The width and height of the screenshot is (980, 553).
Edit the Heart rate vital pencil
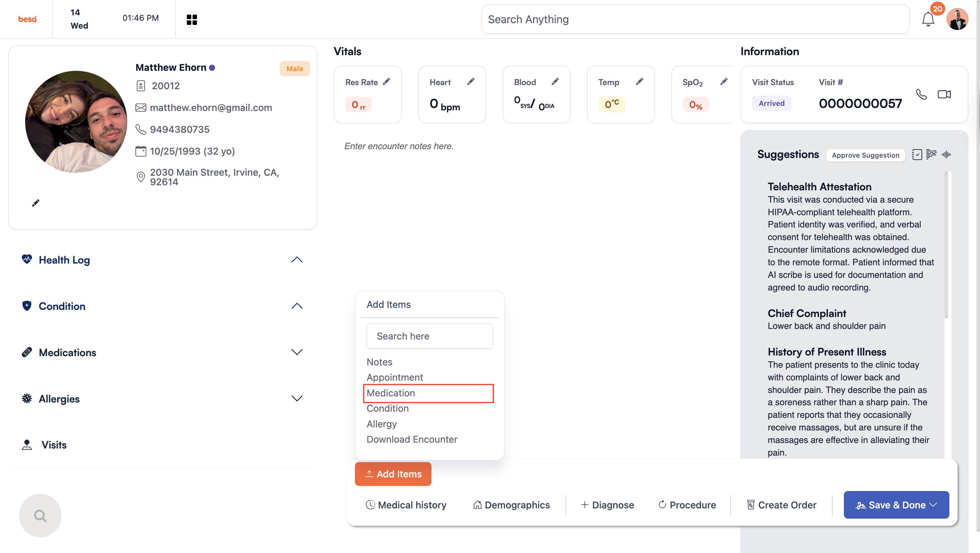(x=471, y=81)
